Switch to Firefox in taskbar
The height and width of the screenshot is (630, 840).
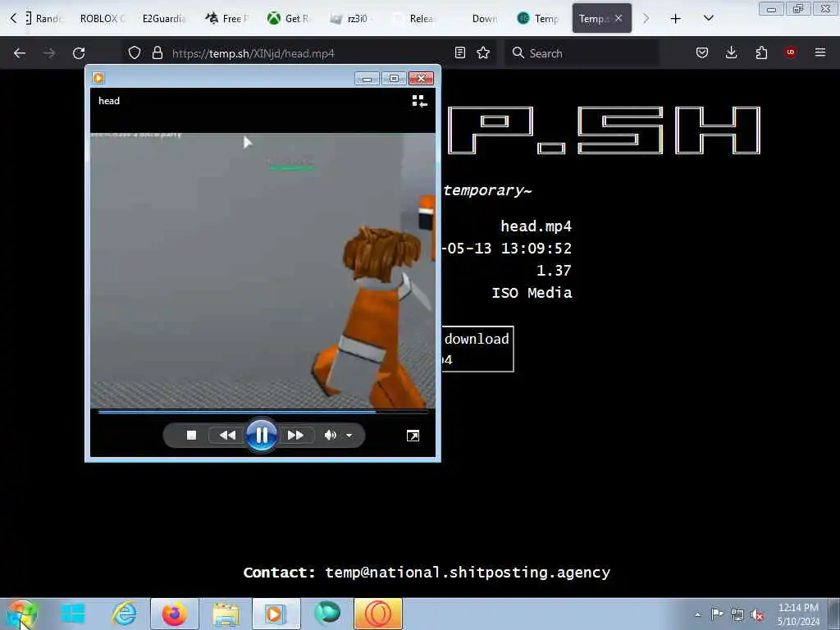pyautogui.click(x=175, y=614)
